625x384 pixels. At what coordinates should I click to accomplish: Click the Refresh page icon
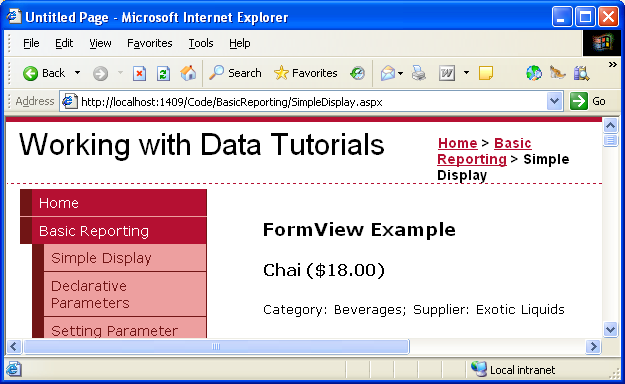coord(163,73)
